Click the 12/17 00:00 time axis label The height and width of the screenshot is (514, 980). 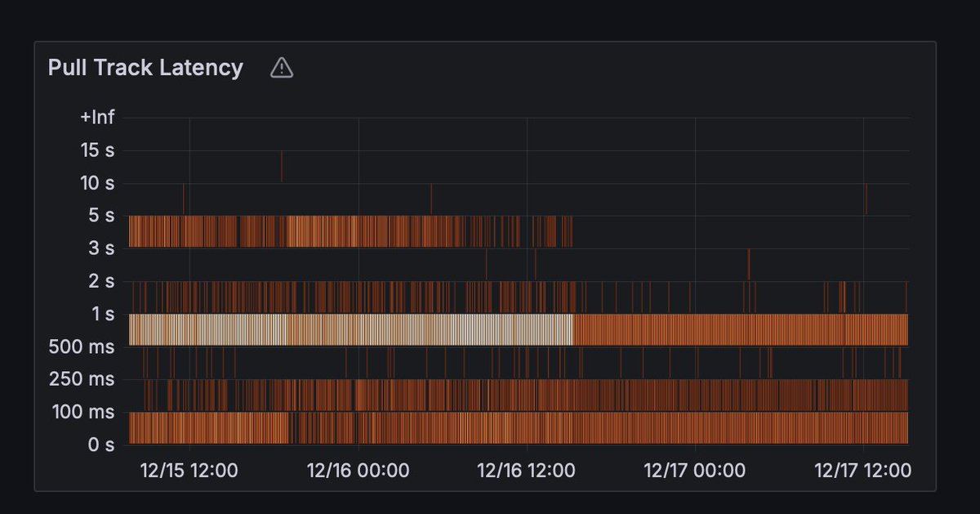[x=695, y=471]
